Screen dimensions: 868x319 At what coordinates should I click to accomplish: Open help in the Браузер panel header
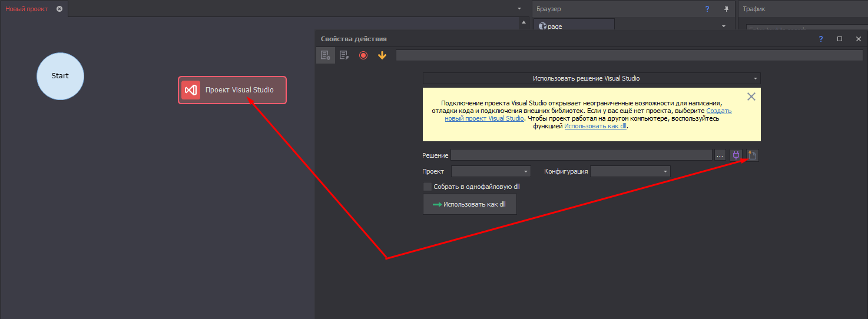707,9
